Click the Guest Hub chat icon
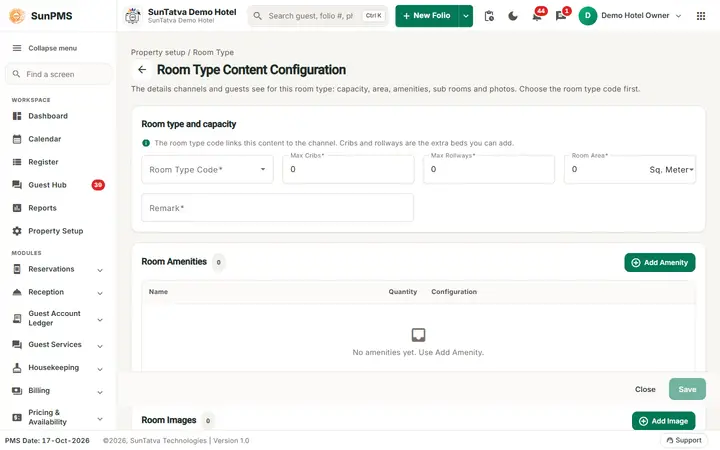Viewport: 720px width, 450px height. pos(17,185)
